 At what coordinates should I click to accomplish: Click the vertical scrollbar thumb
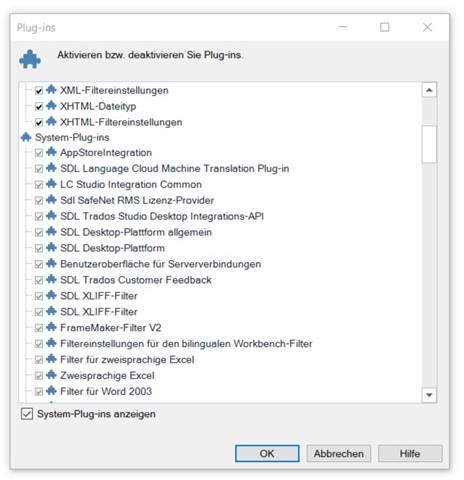coord(429,144)
